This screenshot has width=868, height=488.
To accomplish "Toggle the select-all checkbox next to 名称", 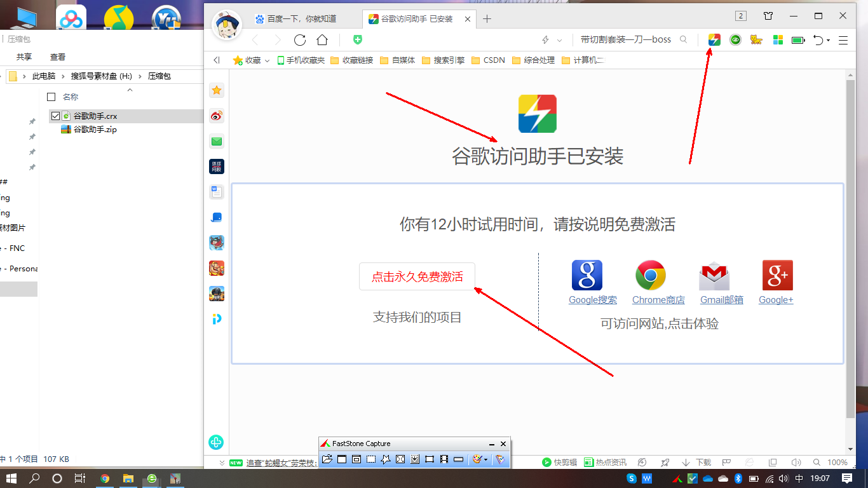I will pyautogui.click(x=51, y=97).
